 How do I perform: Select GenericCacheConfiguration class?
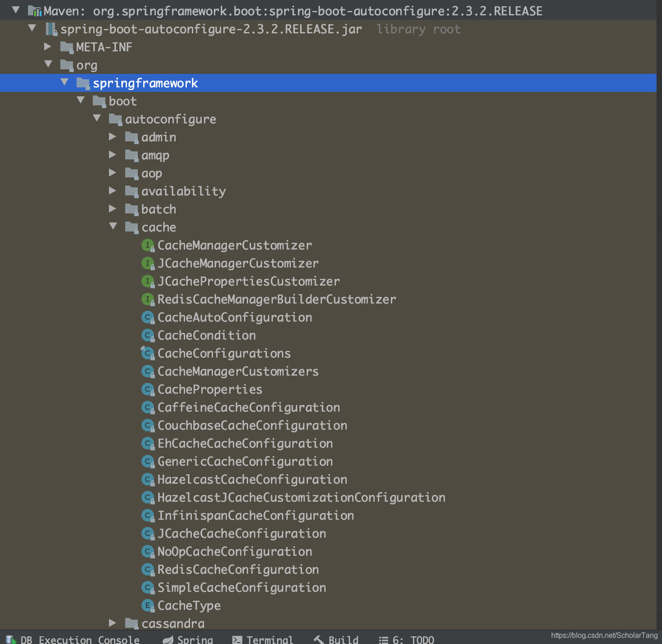pos(245,462)
